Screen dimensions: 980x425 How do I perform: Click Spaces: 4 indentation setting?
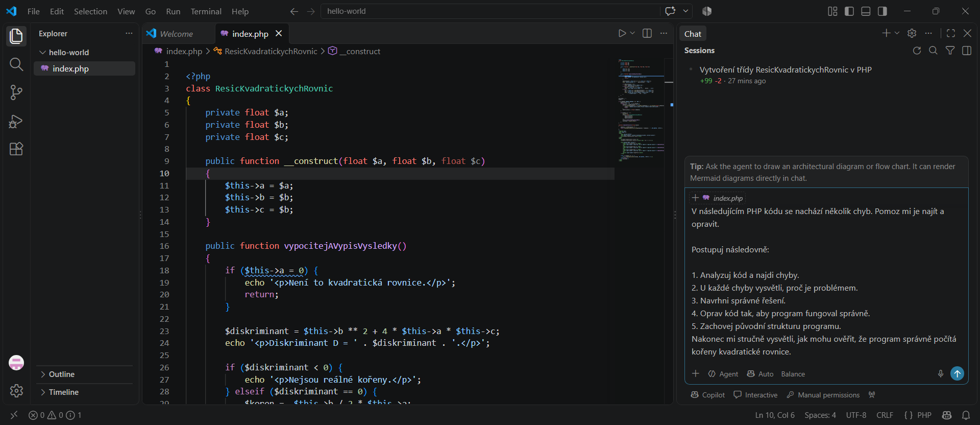pos(820,415)
